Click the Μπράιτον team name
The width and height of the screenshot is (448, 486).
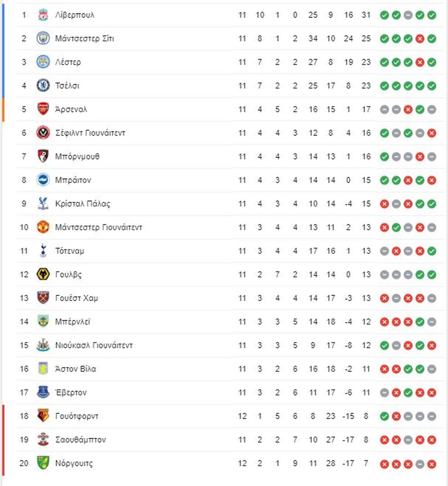tap(73, 180)
